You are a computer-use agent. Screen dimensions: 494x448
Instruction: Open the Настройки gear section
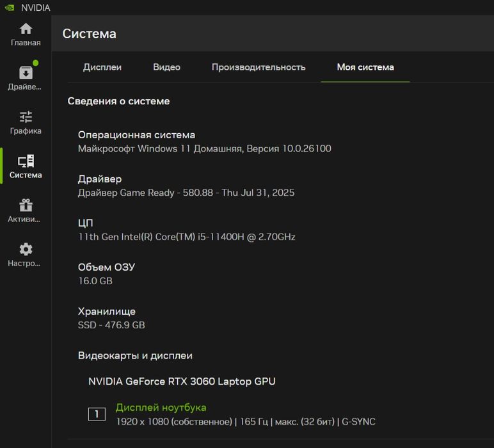26,255
